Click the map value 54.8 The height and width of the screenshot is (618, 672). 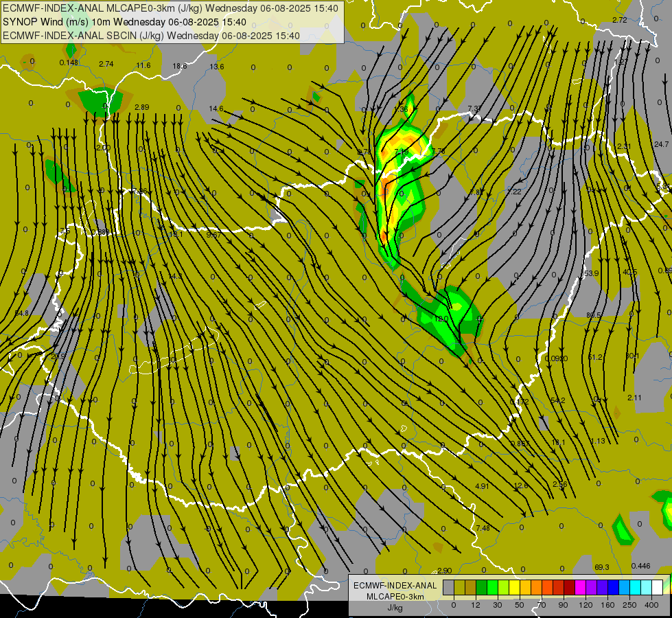[21, 313]
